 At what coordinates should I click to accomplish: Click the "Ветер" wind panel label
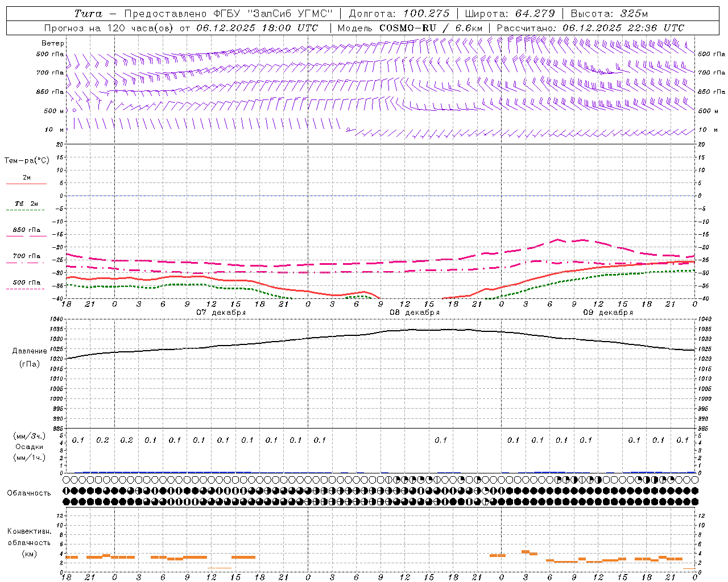pyautogui.click(x=53, y=43)
